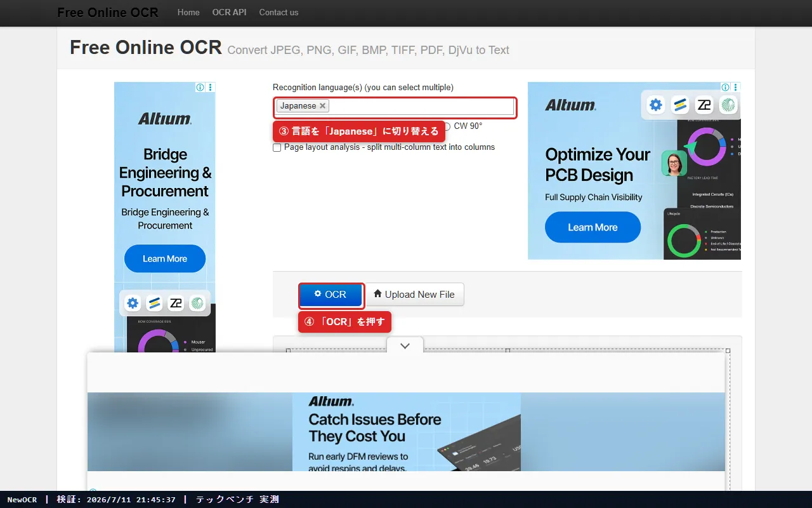Click the 'Optimize Your PCB Design' ad headline

point(598,164)
